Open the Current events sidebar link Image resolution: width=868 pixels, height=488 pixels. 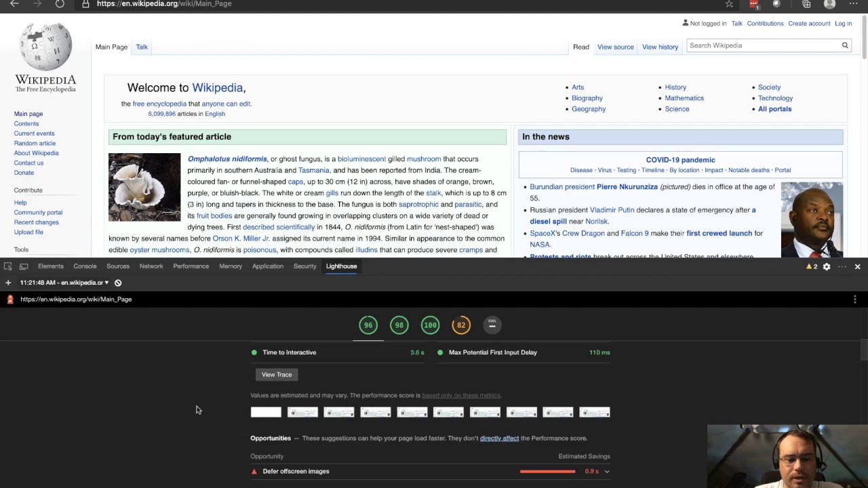(34, 134)
